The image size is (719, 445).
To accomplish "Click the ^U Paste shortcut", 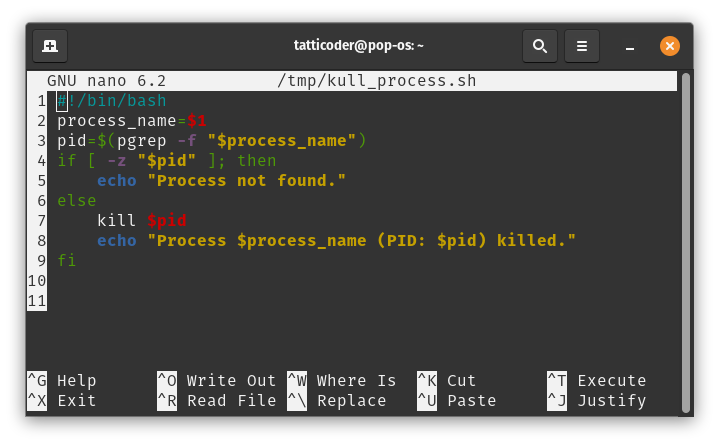I will pos(456,401).
